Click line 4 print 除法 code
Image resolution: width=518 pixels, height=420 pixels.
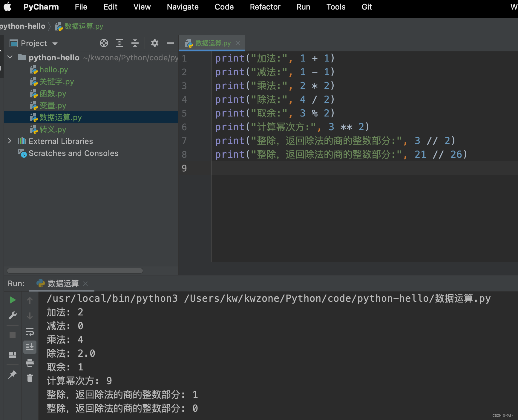click(x=275, y=99)
